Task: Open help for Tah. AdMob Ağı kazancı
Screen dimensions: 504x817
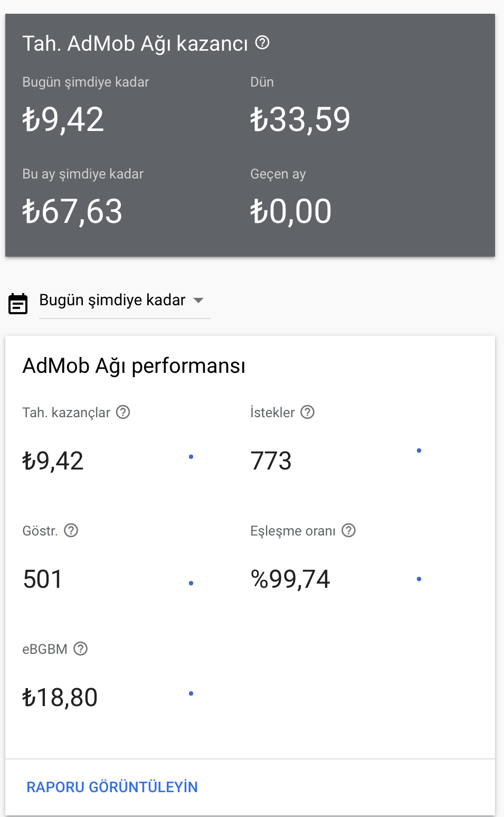Action: 262,42
